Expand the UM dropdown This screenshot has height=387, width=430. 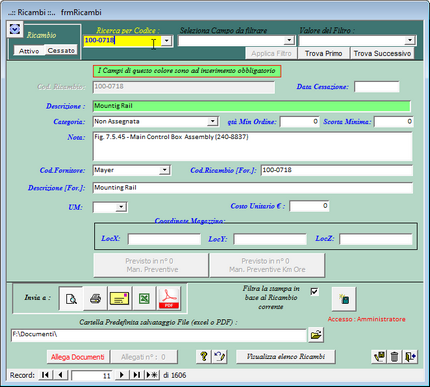(121, 207)
